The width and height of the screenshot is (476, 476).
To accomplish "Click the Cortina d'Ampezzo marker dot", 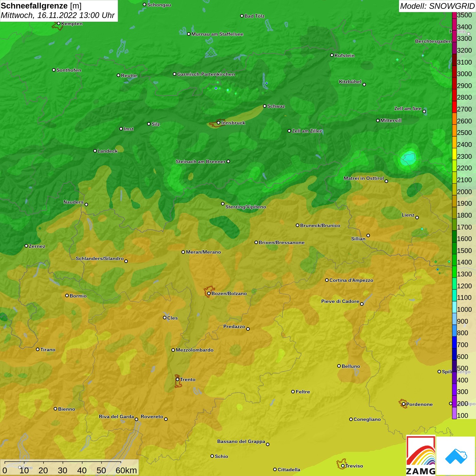I will point(327,280).
